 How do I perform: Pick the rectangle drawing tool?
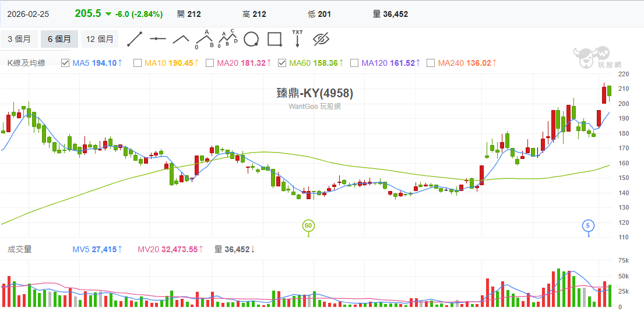[275, 39]
